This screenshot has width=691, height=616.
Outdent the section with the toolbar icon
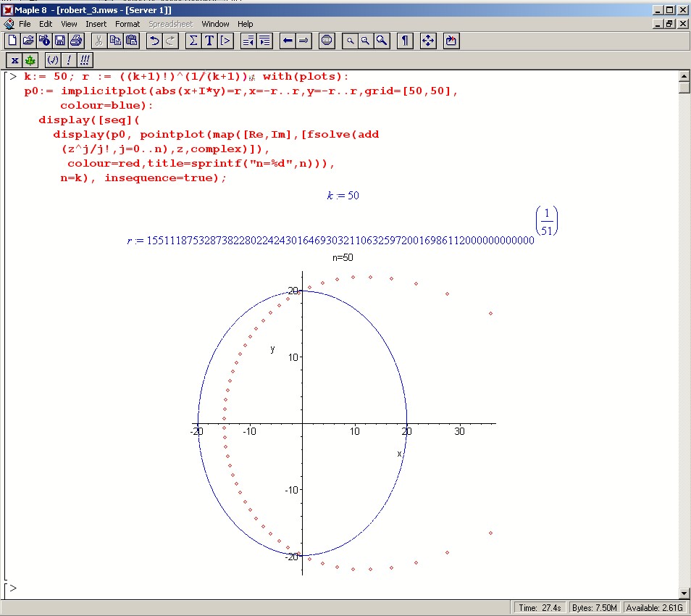[x=248, y=41]
